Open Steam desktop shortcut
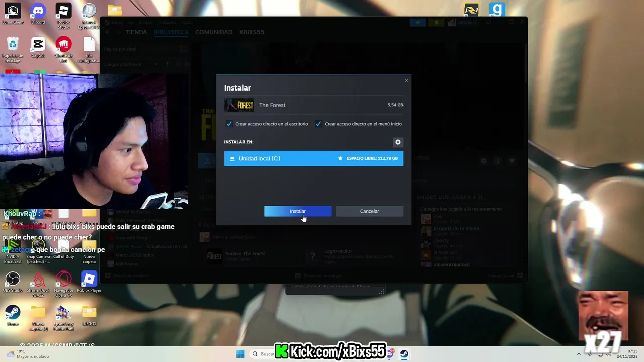The height and width of the screenshot is (362, 644). 13,316
